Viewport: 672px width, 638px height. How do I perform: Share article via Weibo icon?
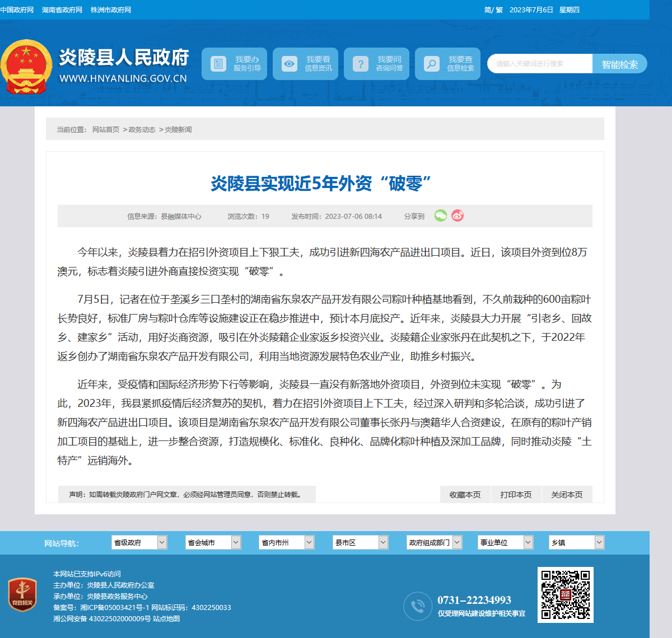pyautogui.click(x=458, y=215)
